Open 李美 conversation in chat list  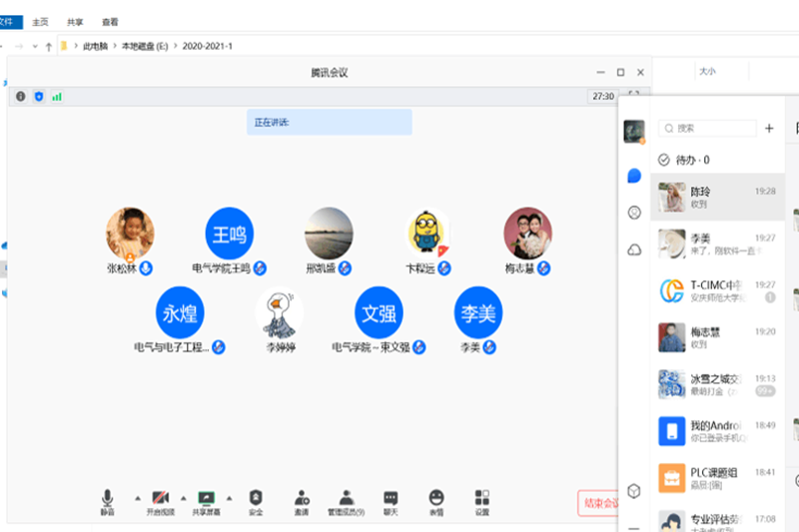(717, 244)
